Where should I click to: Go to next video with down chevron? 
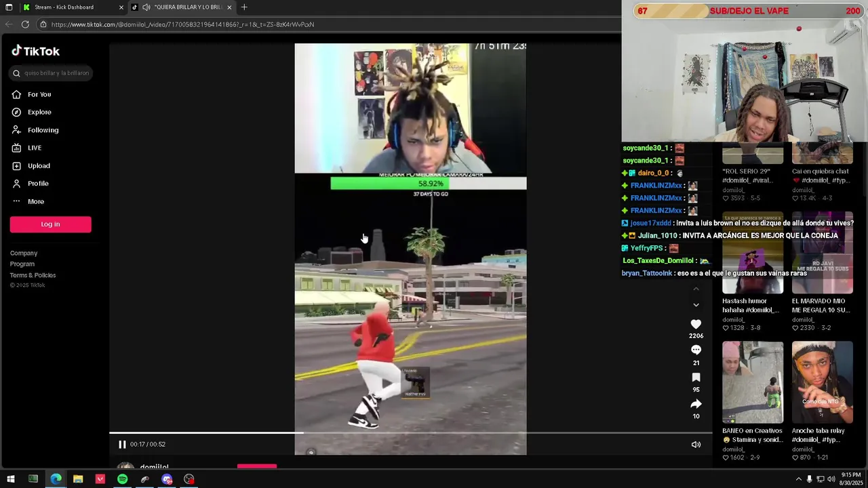pos(696,305)
